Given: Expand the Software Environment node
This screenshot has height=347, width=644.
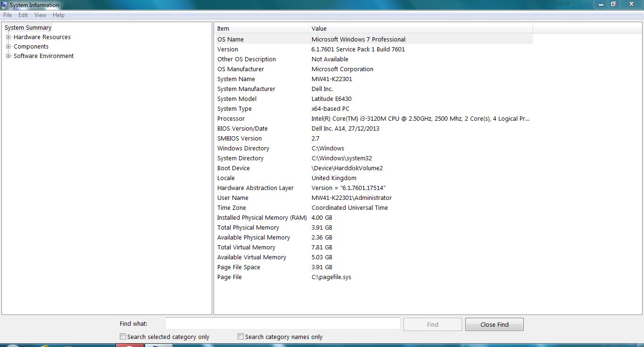Looking at the screenshot, I should [x=8, y=56].
